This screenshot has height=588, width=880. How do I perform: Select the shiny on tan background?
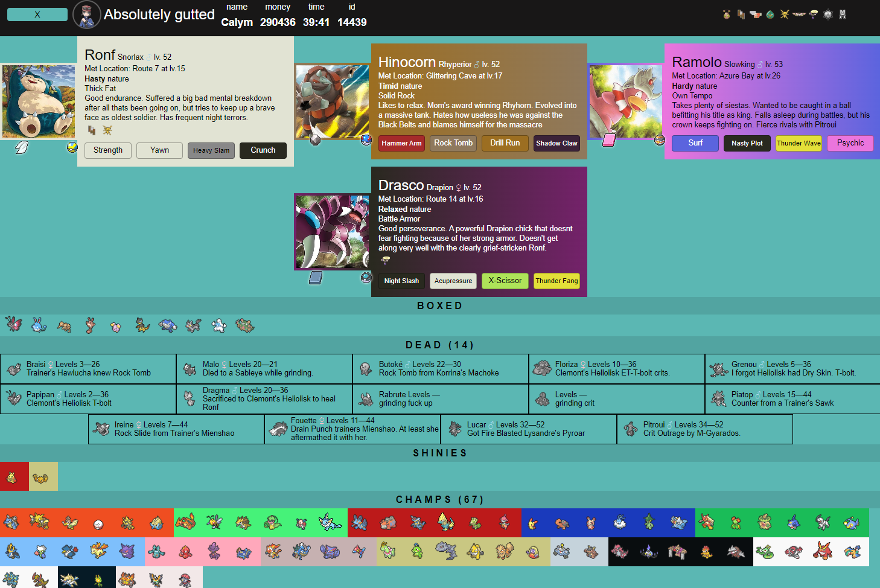(x=40, y=478)
